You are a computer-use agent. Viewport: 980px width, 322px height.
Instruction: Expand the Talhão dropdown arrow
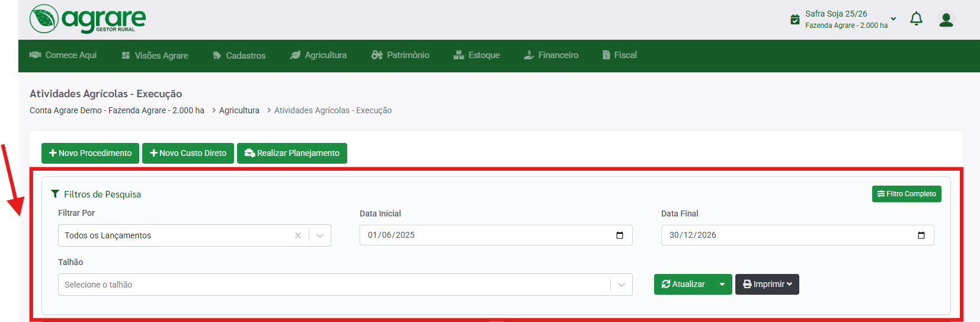[622, 285]
